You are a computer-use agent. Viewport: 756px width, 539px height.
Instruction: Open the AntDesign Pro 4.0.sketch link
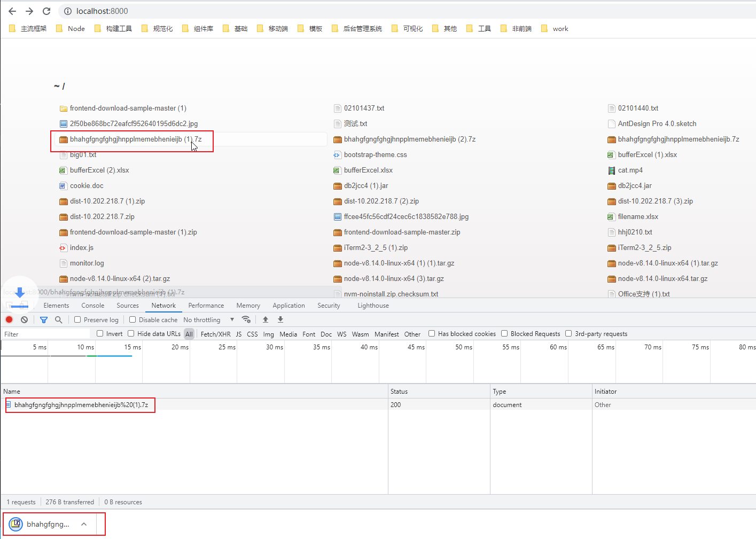(657, 124)
